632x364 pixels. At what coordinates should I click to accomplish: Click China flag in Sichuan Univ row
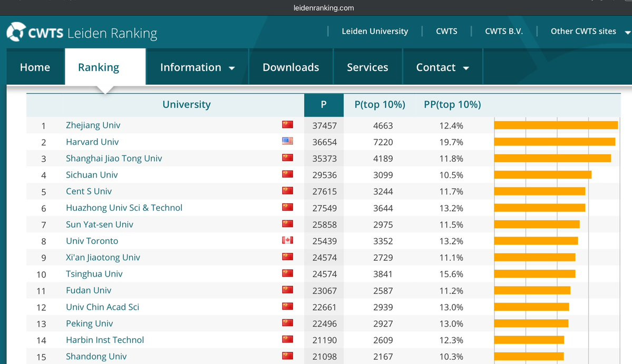click(287, 174)
